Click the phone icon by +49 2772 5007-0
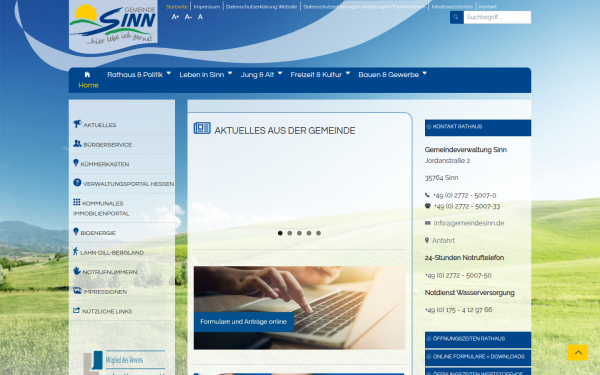Screen dimensions: 600x375 tap(427, 195)
